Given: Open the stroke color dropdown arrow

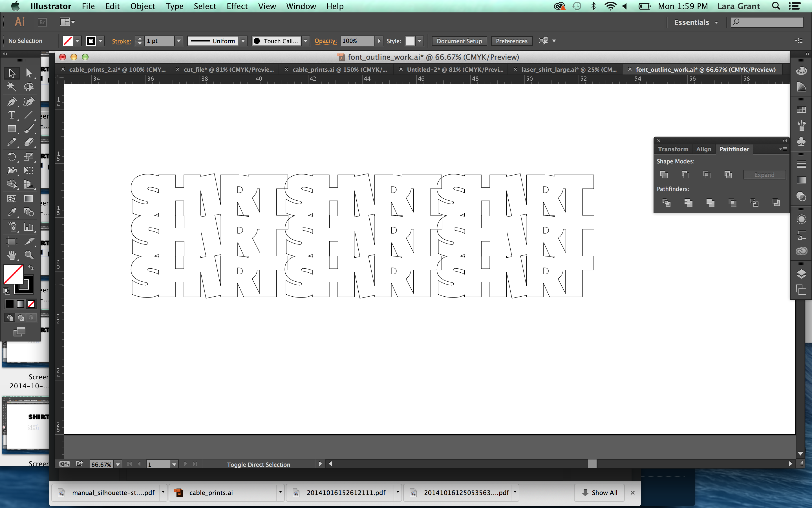Looking at the screenshot, I should [100, 41].
